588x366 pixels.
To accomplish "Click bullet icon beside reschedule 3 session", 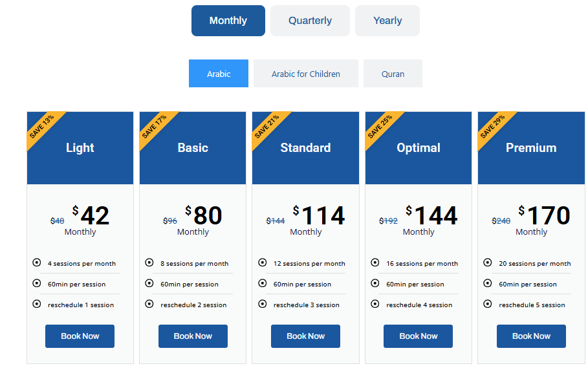I will [x=263, y=304].
